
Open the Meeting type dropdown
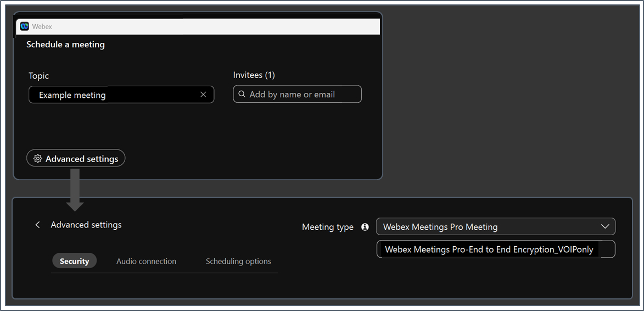pos(496,226)
